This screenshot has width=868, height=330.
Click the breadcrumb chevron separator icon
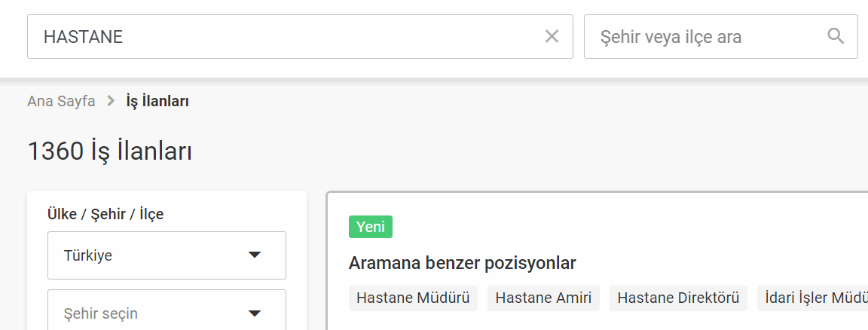111,101
